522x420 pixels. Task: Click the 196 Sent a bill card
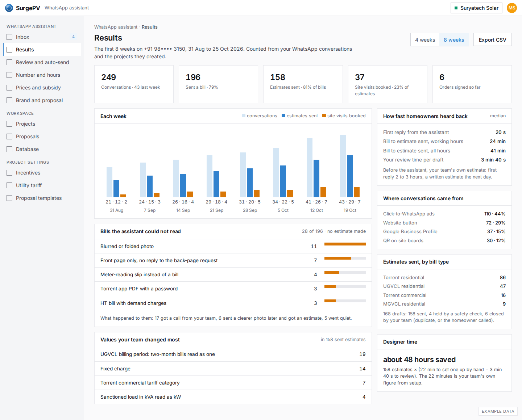[218, 84]
